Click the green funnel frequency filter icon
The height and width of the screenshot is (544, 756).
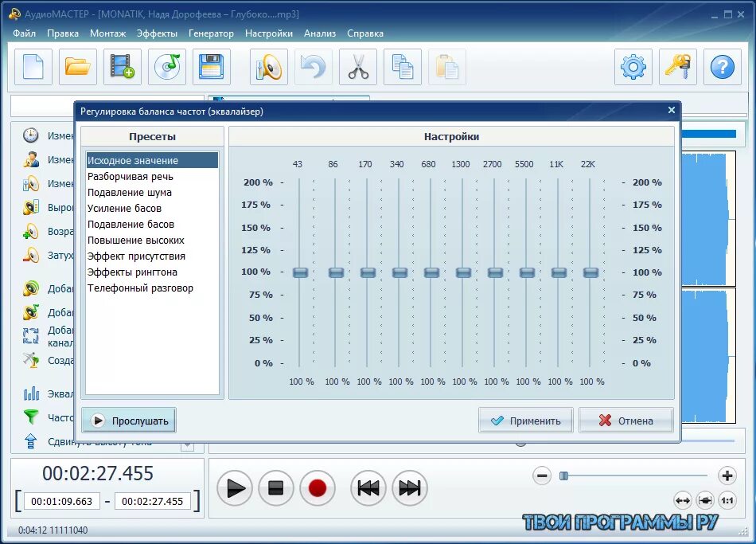(31, 417)
